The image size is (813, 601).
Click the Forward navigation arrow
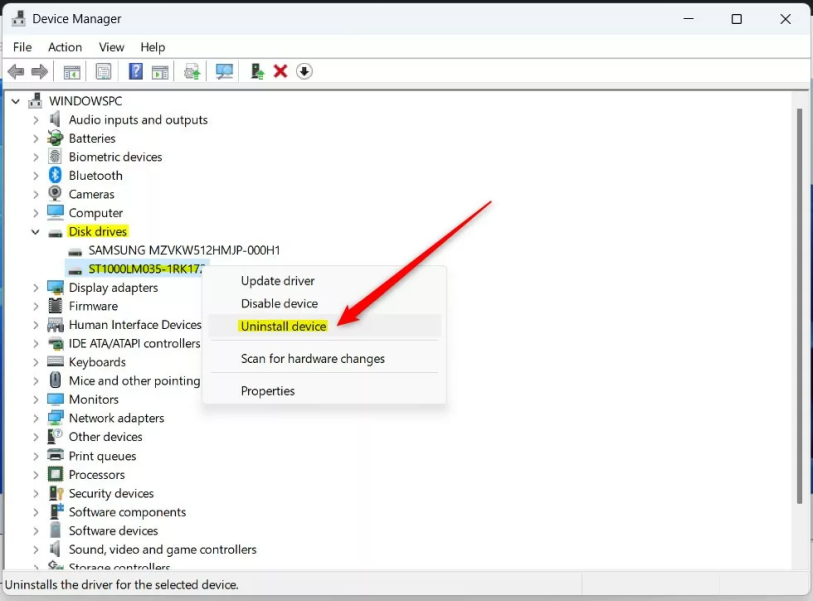tap(38, 71)
